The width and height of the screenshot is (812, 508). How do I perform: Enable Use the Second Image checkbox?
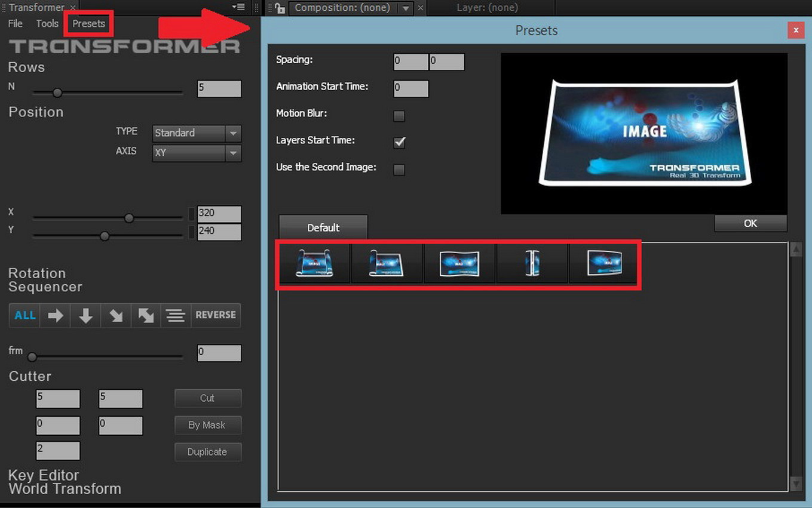pos(399,170)
